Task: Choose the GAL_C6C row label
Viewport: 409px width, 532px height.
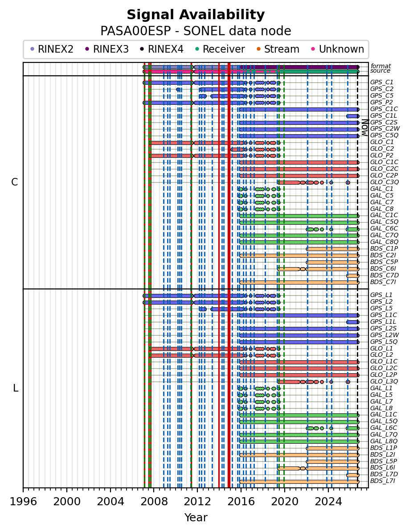Action: coord(384,229)
